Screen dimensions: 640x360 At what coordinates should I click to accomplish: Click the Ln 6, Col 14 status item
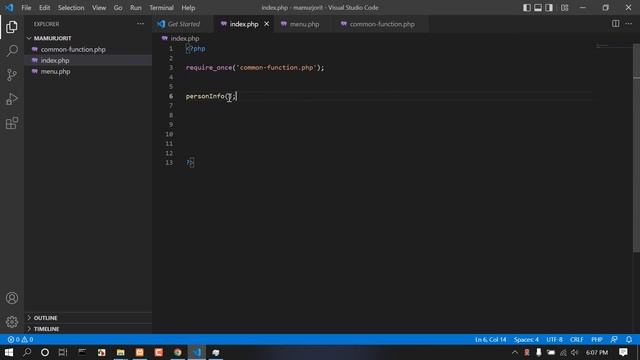[x=490, y=340]
